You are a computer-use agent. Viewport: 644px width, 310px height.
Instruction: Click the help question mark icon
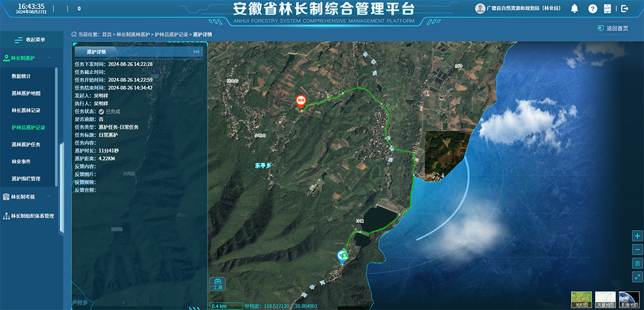592,8
